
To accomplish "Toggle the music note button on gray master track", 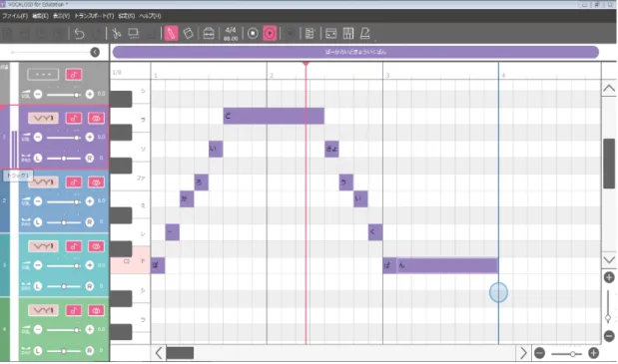I will click(x=74, y=75).
